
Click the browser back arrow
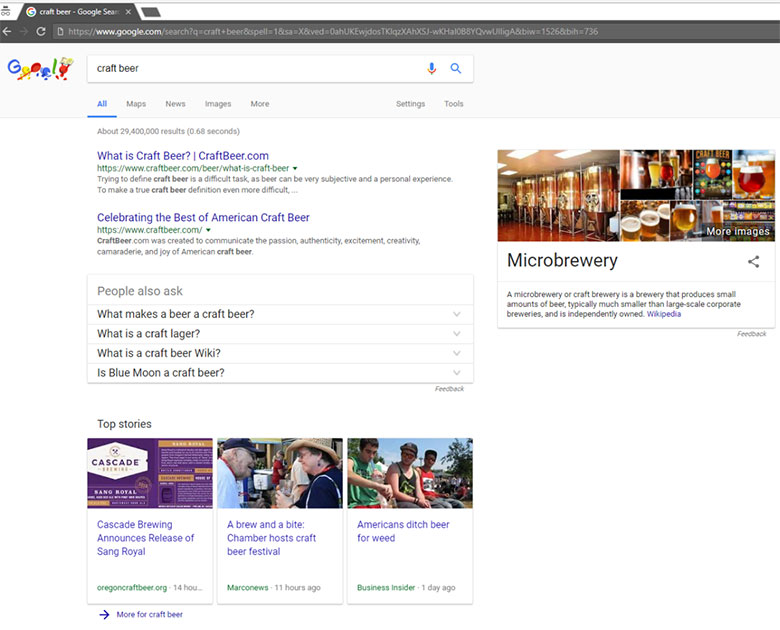[x=8, y=31]
